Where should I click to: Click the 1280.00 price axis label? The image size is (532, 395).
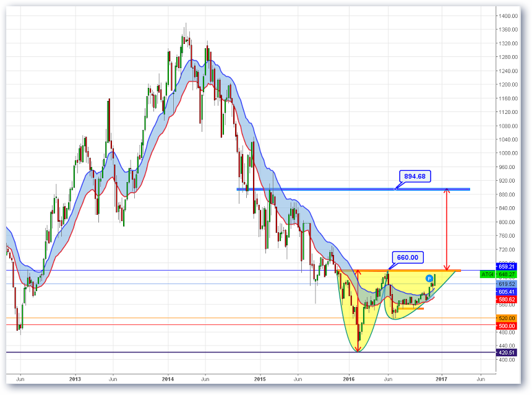(508, 57)
